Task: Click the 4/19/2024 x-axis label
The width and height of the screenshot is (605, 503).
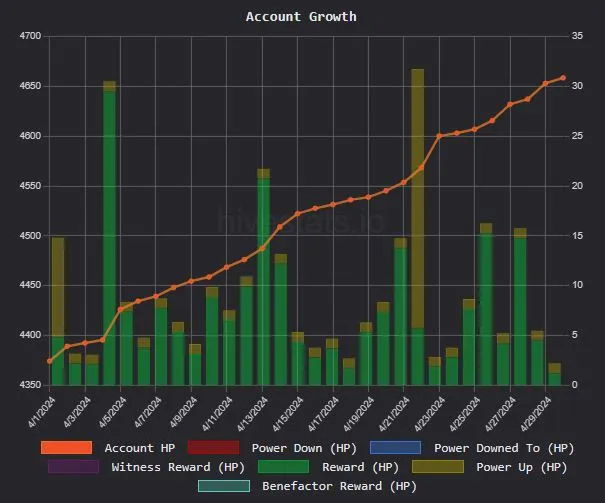Action: pyautogui.click(x=359, y=414)
